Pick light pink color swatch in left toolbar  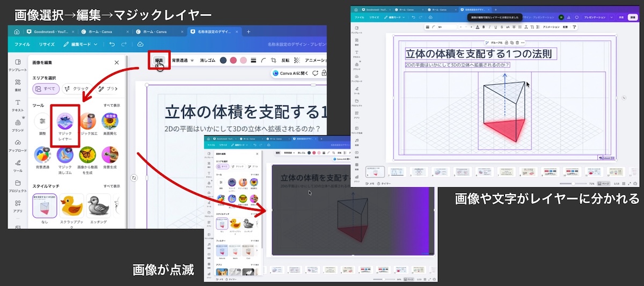point(244,61)
